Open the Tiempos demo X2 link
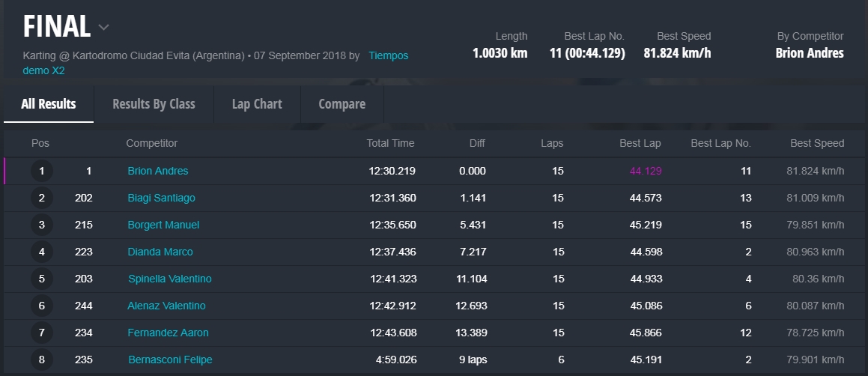This screenshot has height=376, width=868. (388, 56)
